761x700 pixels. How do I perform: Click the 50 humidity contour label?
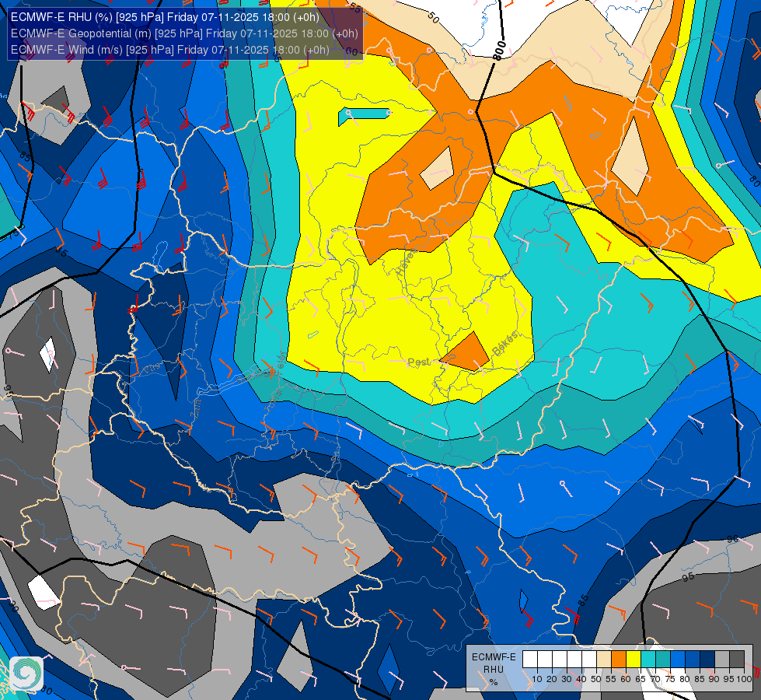[434, 18]
